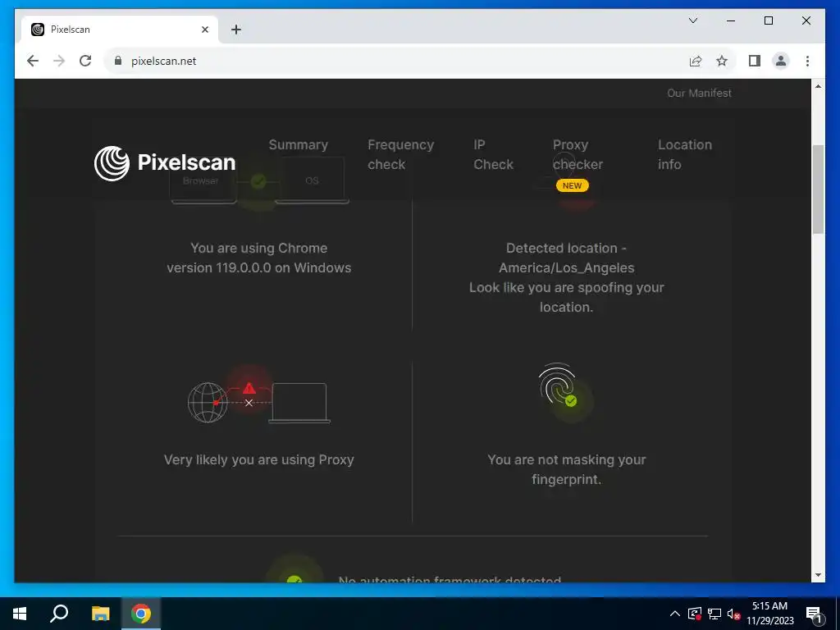Click the globe proxy warning illustration
The image size is (840, 630).
pos(208,402)
